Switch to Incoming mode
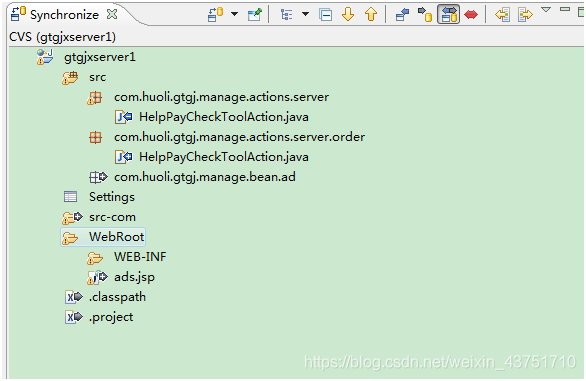This screenshot has width=586, height=381. pyautogui.click(x=402, y=15)
